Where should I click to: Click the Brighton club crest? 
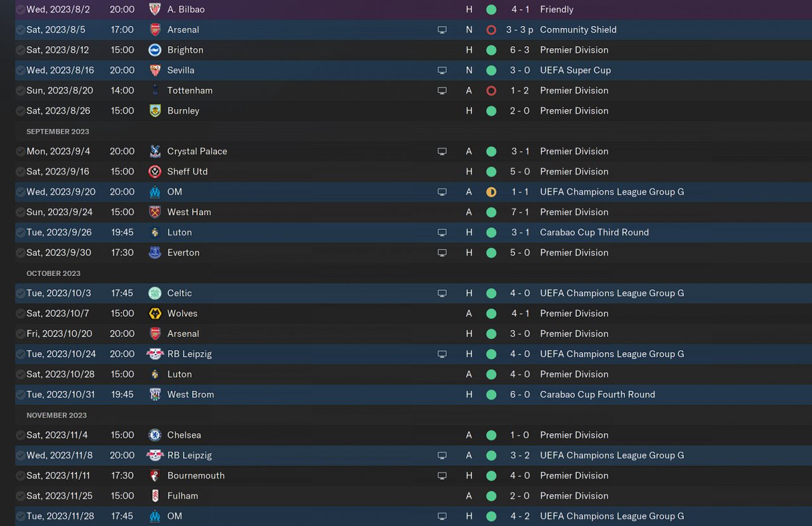coord(155,50)
